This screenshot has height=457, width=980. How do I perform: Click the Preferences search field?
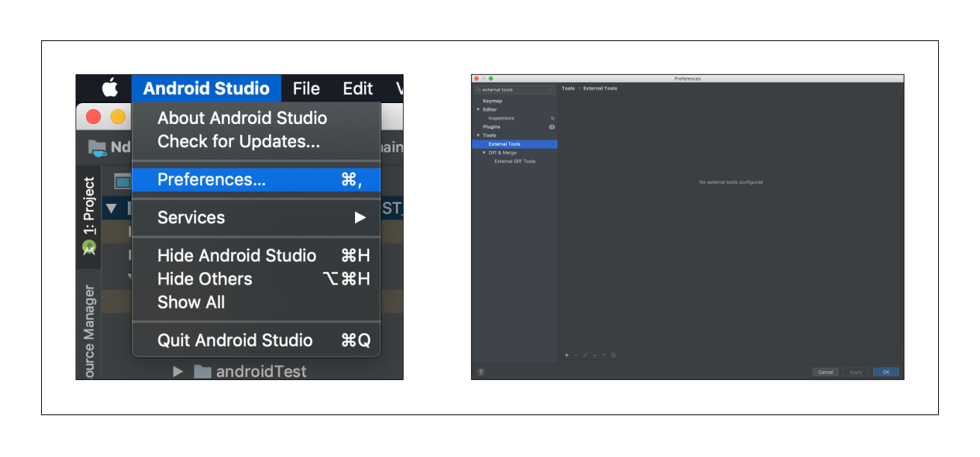tap(514, 90)
